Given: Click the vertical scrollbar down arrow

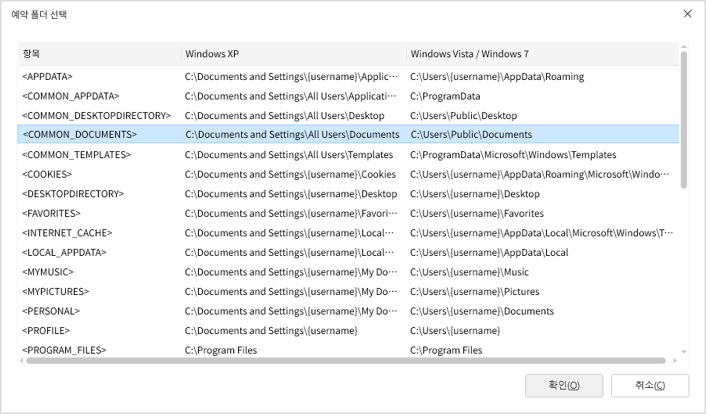Looking at the screenshot, I should click(684, 352).
